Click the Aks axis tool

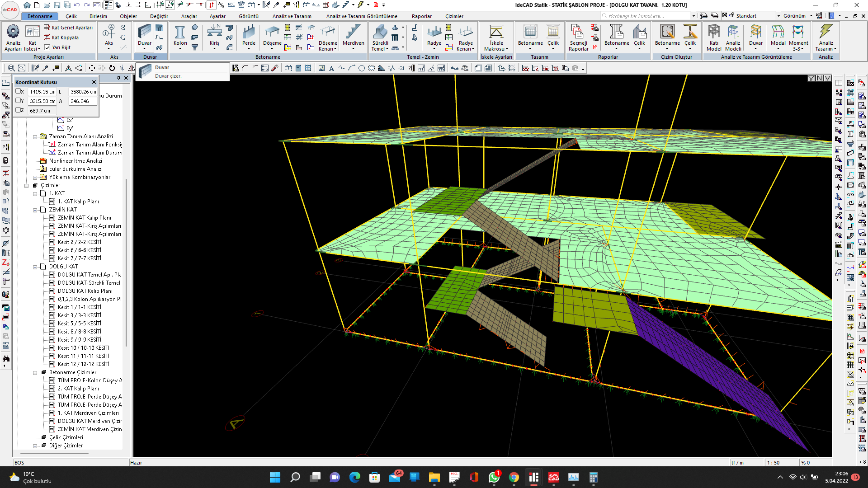[109, 36]
